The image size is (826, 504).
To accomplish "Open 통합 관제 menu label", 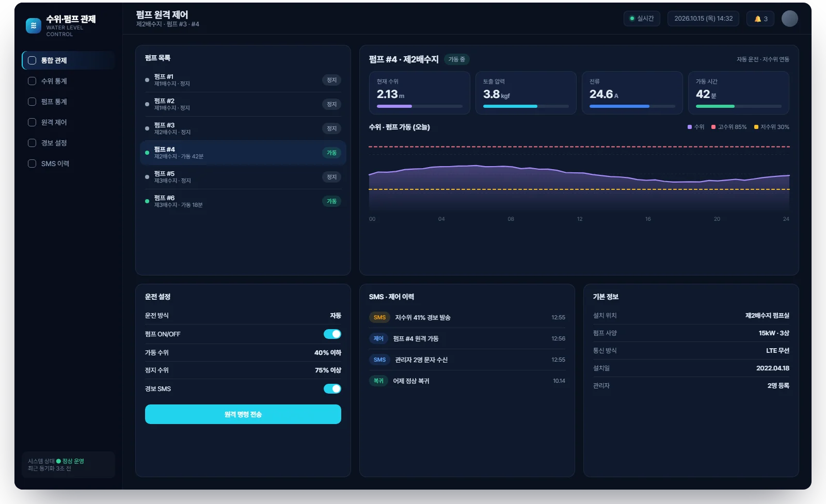I will [54, 60].
